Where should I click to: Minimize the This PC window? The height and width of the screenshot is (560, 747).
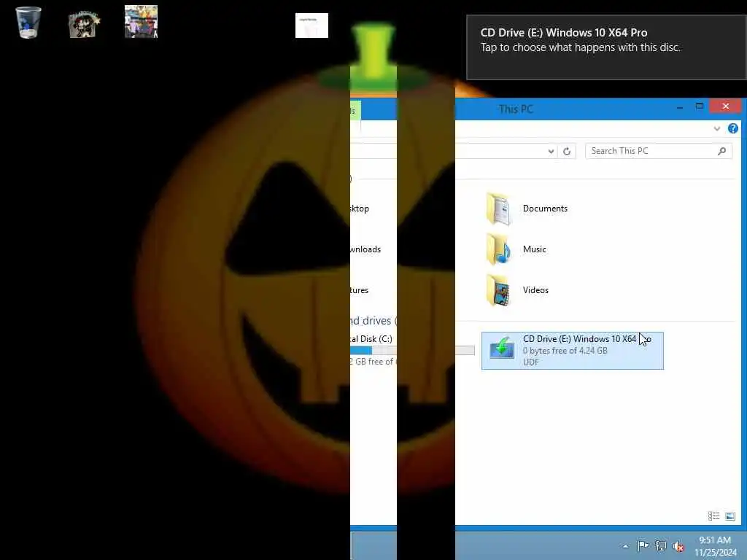pyautogui.click(x=680, y=108)
